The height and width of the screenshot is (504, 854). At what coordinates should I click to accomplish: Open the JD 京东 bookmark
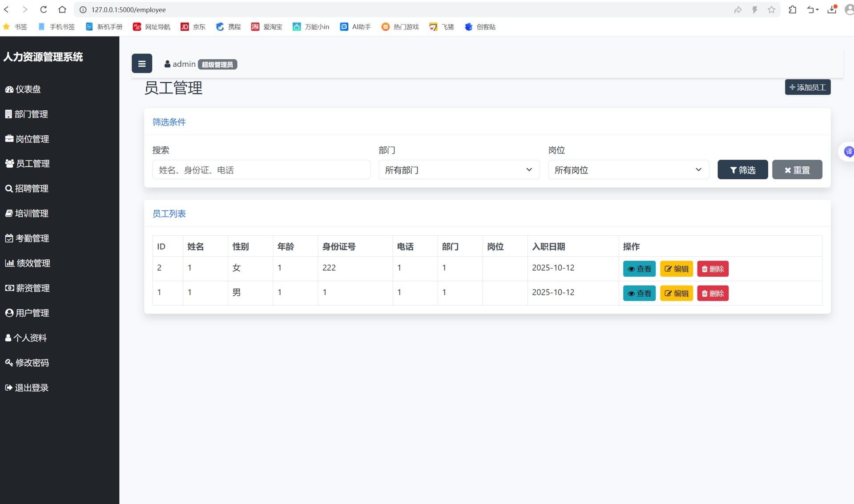[x=193, y=27]
